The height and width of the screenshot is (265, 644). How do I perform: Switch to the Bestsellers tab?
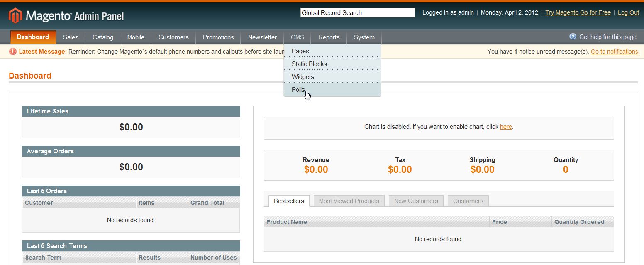coord(289,201)
